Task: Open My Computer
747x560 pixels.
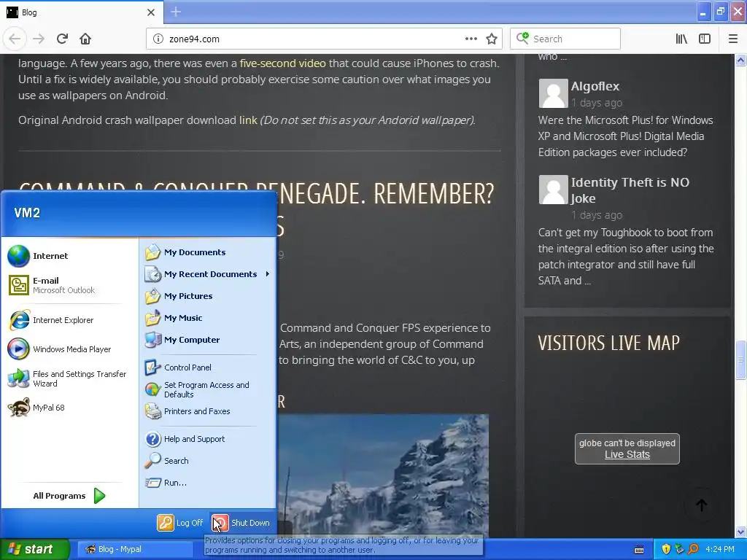Action: pyautogui.click(x=208, y=340)
